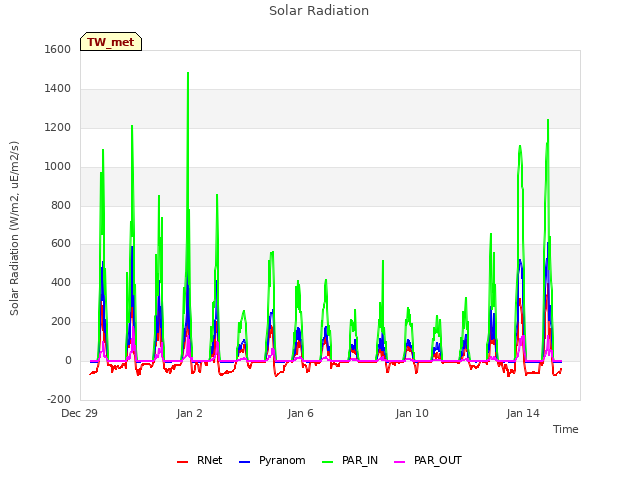
Task: Click the 1000 y-axis tick label
Action: (x=58, y=166)
